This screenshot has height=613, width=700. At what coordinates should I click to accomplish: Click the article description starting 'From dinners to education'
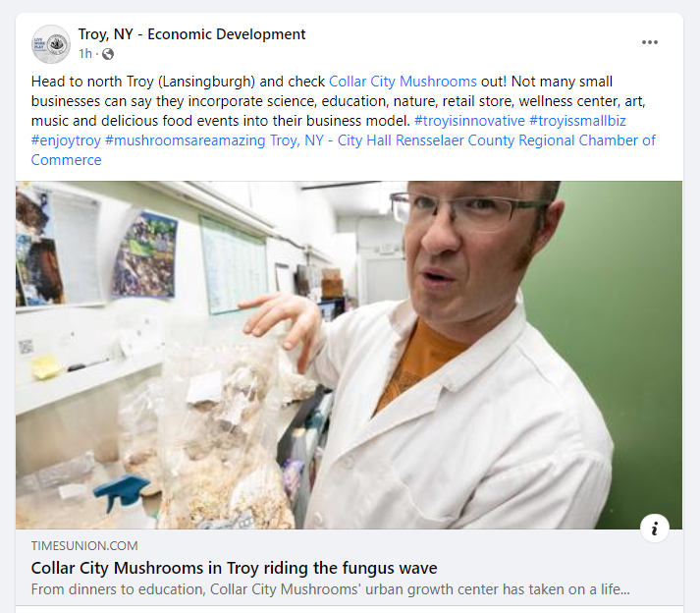pyautogui.click(x=330, y=589)
